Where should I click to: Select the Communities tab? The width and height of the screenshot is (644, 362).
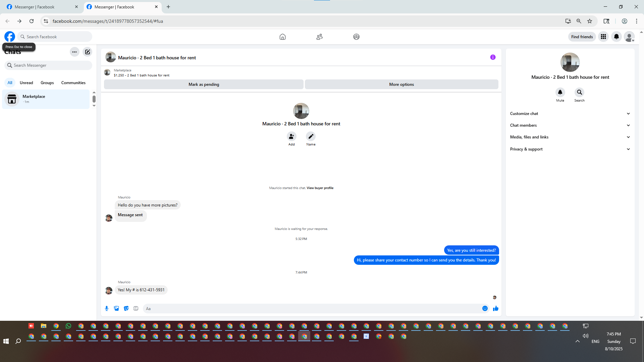(73, 83)
